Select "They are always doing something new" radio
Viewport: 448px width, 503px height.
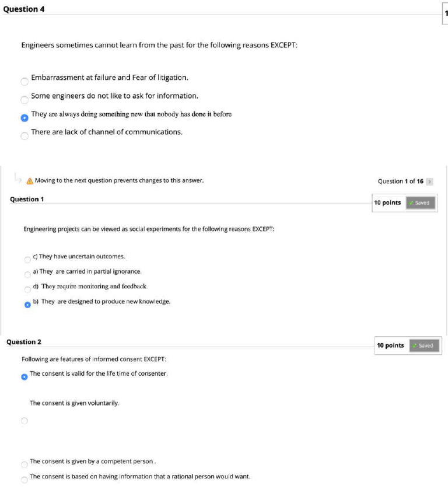pos(24,117)
